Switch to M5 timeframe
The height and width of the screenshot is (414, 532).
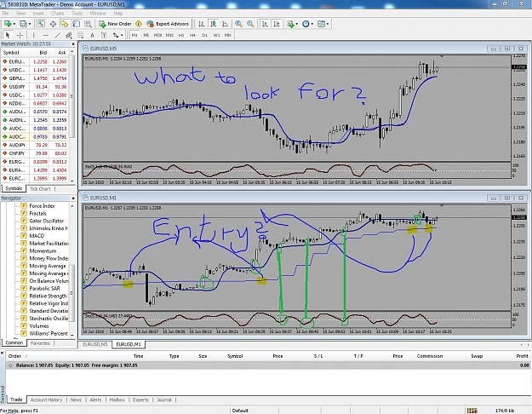[x=146, y=35]
